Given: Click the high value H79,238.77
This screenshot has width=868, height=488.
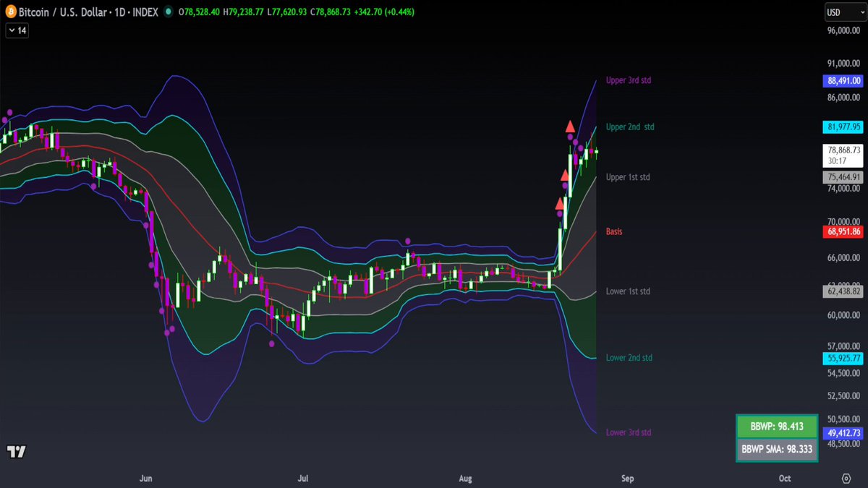Looking at the screenshot, I should 245,12.
